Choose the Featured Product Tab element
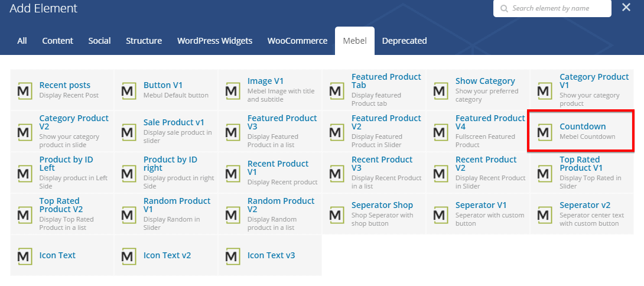 point(386,82)
